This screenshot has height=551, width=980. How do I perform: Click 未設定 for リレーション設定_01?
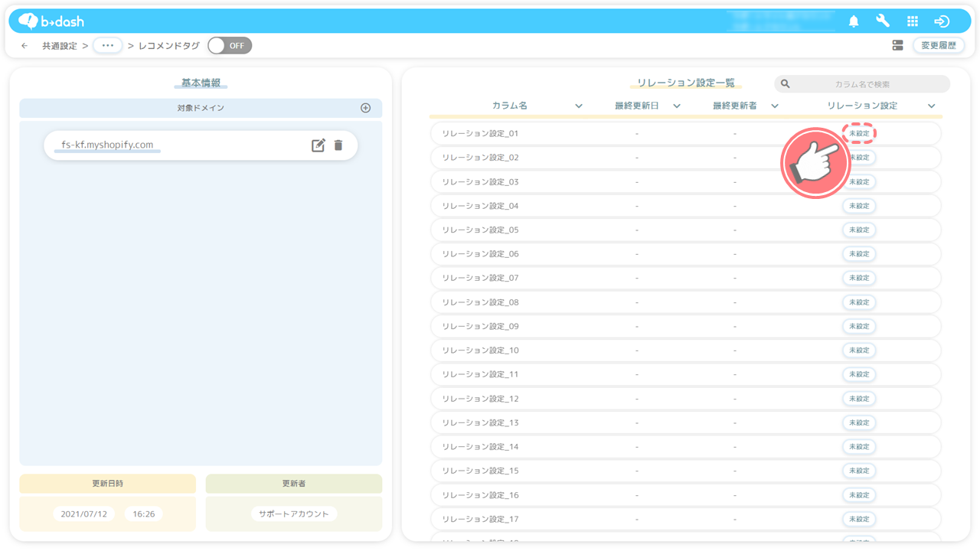(859, 133)
